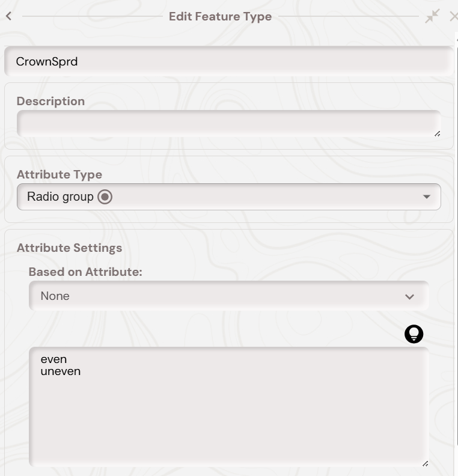
Task: Click the "Attribute Type" label
Action: coord(60,174)
